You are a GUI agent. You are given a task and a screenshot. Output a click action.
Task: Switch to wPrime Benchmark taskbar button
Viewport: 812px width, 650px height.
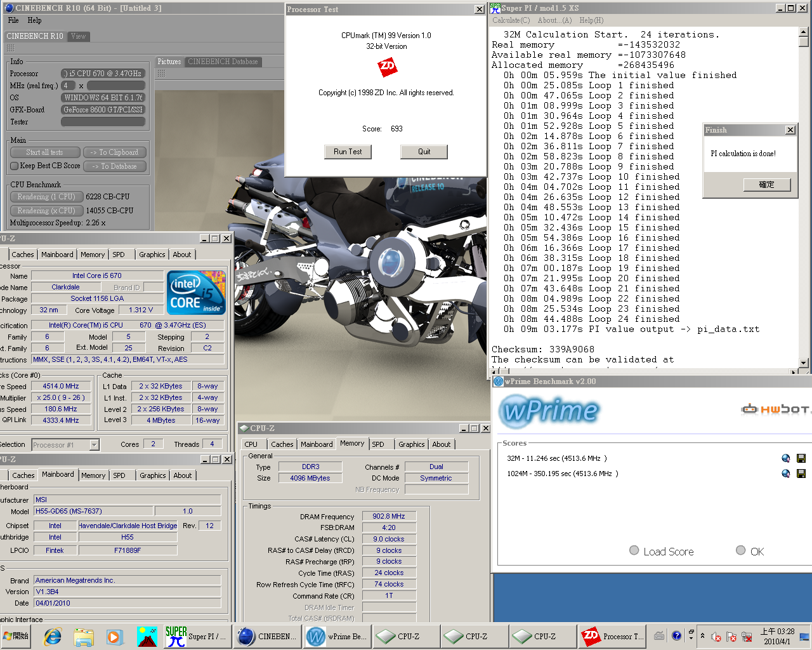pos(336,636)
